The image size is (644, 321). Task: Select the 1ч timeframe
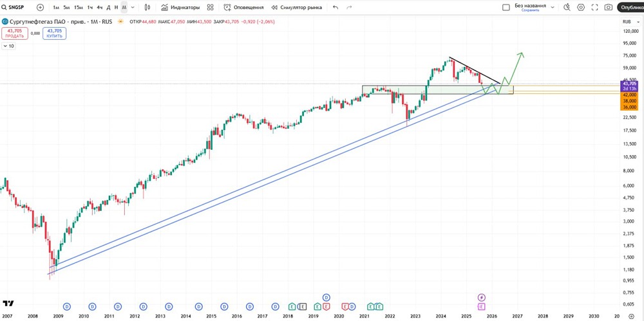pos(90,7)
